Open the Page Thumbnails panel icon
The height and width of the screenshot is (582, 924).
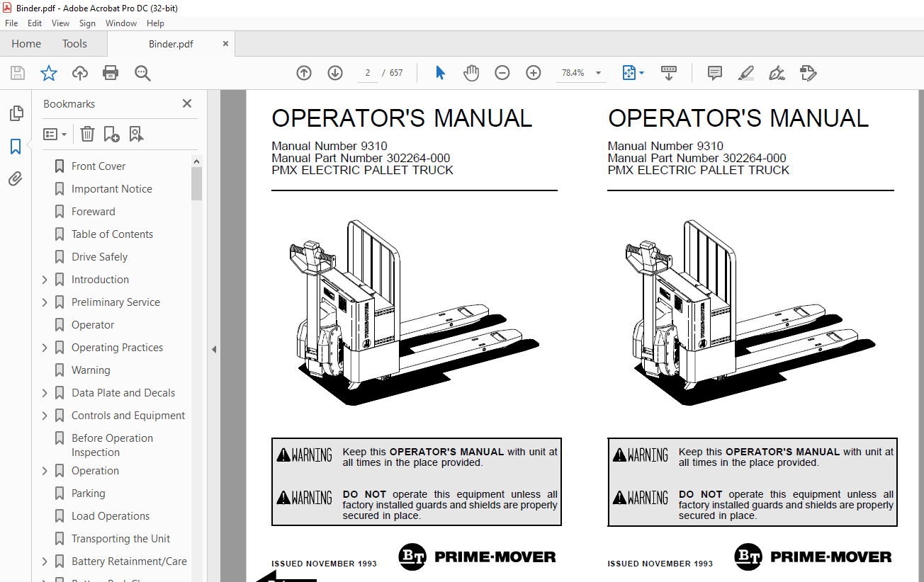click(x=16, y=113)
